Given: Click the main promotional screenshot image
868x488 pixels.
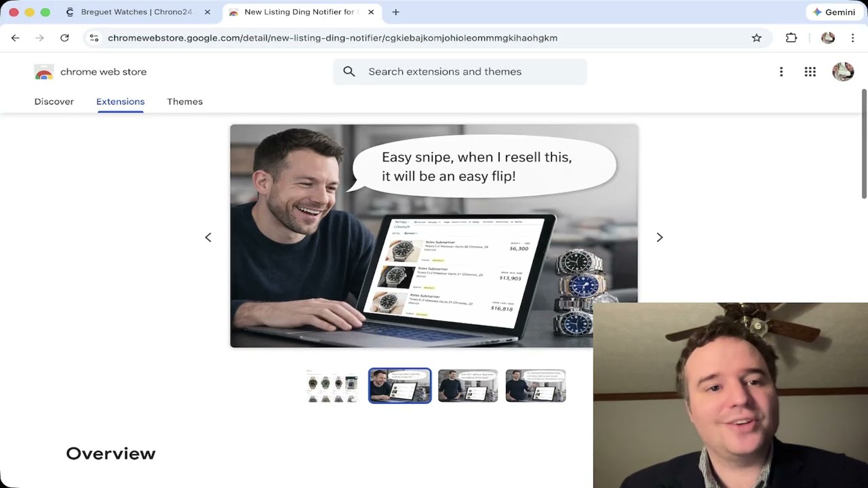Looking at the screenshot, I should pyautogui.click(x=434, y=236).
